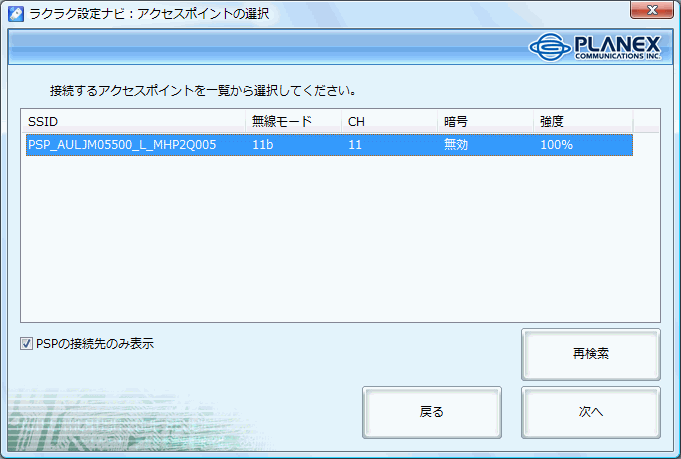The height and width of the screenshot is (459, 681).
Task: Click the PLANEX Communications logo
Action: click(595, 47)
